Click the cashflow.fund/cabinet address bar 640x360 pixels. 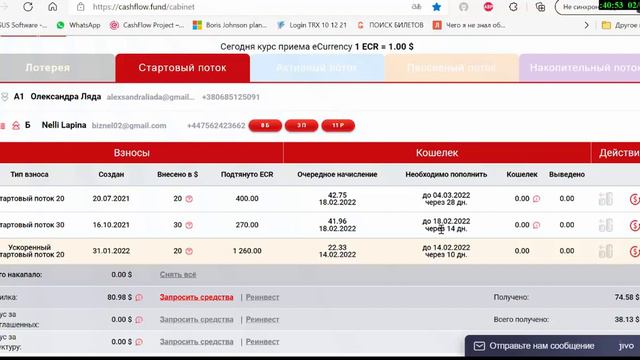(143, 7)
